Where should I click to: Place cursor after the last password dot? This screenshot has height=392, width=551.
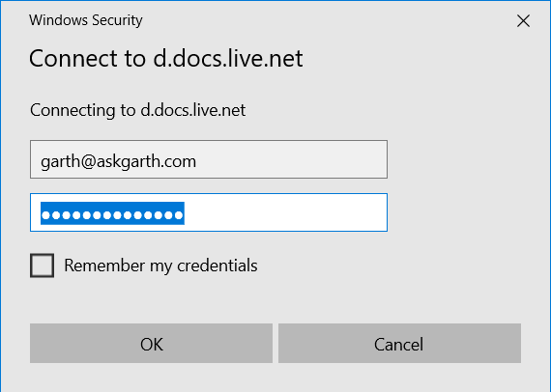(x=184, y=214)
